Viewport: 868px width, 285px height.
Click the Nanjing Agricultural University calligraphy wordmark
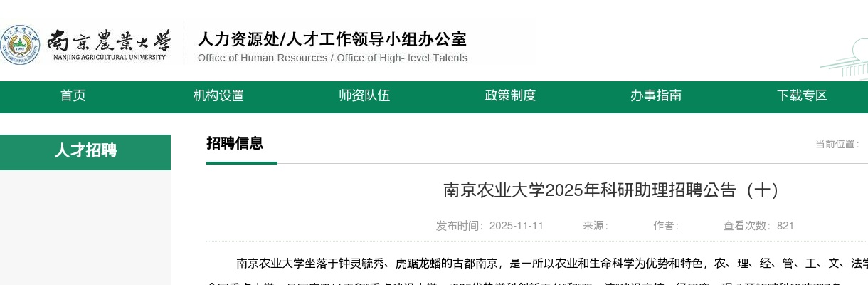pos(109,44)
